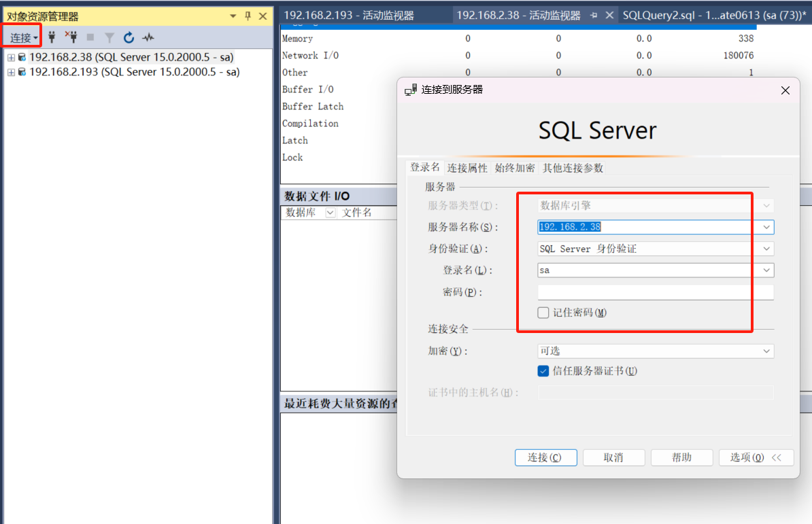Image resolution: width=812 pixels, height=524 pixels.
Task: Select the 其他连接参数 tab
Action: pyautogui.click(x=573, y=168)
